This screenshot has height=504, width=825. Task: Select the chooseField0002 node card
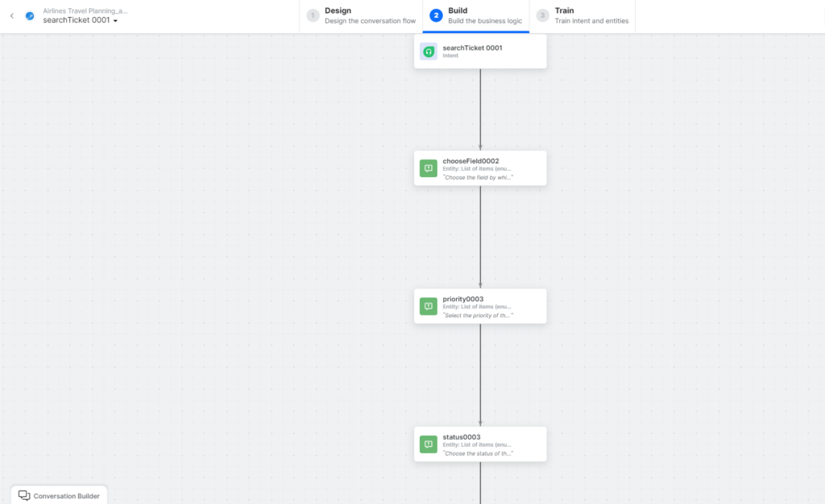[x=480, y=167]
